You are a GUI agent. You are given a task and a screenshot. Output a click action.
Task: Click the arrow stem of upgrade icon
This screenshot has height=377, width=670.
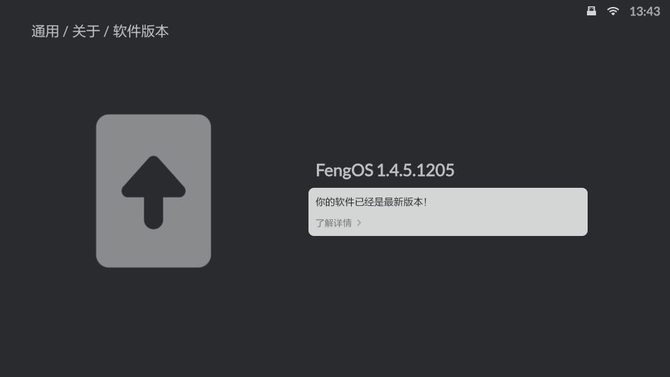coord(153,213)
